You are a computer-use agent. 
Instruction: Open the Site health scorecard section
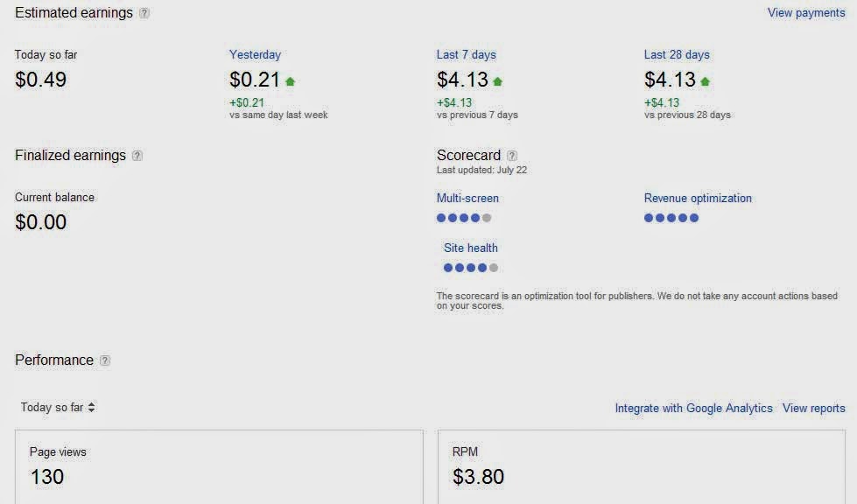(x=470, y=248)
